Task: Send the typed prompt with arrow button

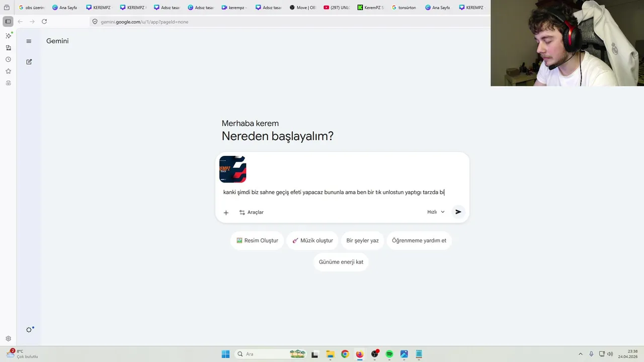Action: click(458, 212)
